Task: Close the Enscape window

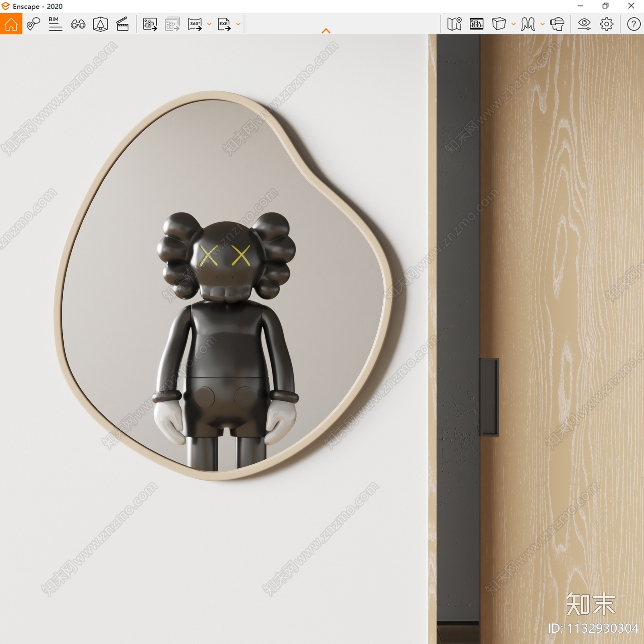Action: (x=631, y=6)
